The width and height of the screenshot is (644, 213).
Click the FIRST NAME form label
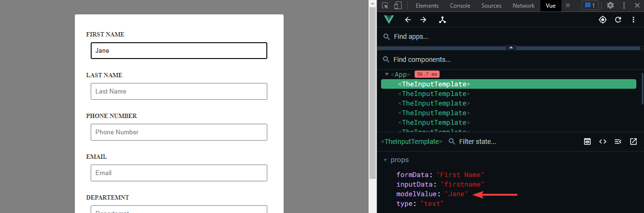(x=105, y=35)
